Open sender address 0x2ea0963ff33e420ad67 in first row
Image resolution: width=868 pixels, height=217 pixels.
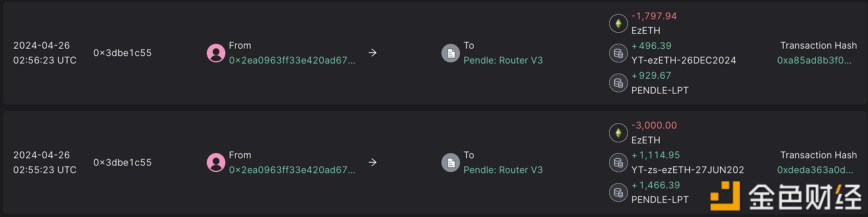(x=292, y=60)
